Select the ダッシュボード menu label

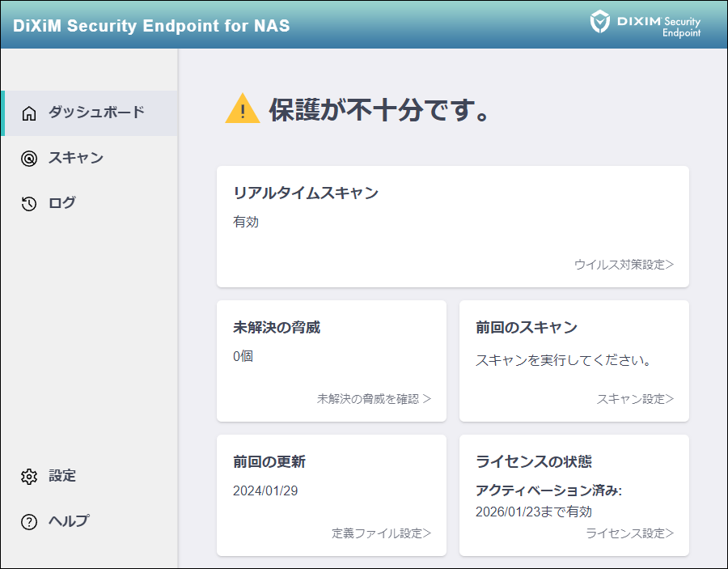point(95,113)
